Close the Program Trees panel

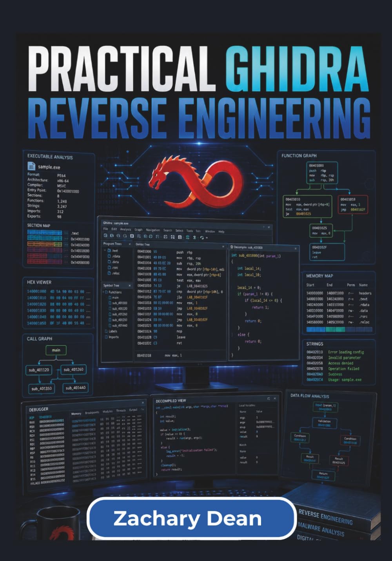point(130,244)
